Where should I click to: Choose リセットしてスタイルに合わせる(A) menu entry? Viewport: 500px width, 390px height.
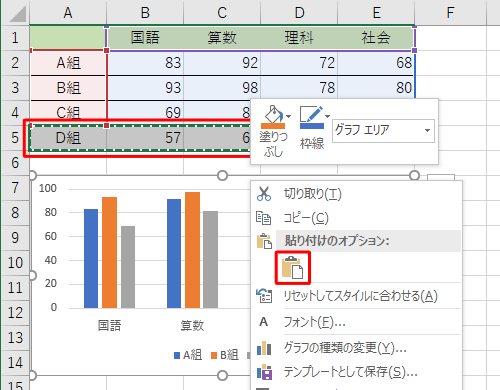click(x=357, y=296)
